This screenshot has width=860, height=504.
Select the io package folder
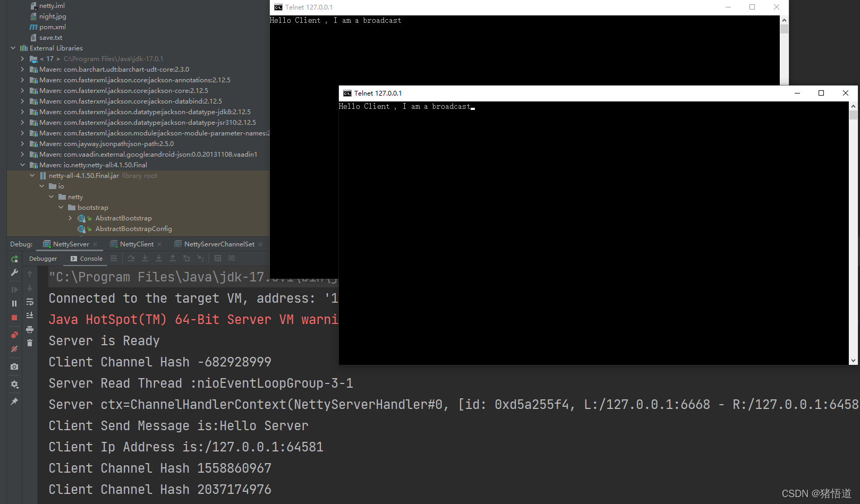point(61,186)
